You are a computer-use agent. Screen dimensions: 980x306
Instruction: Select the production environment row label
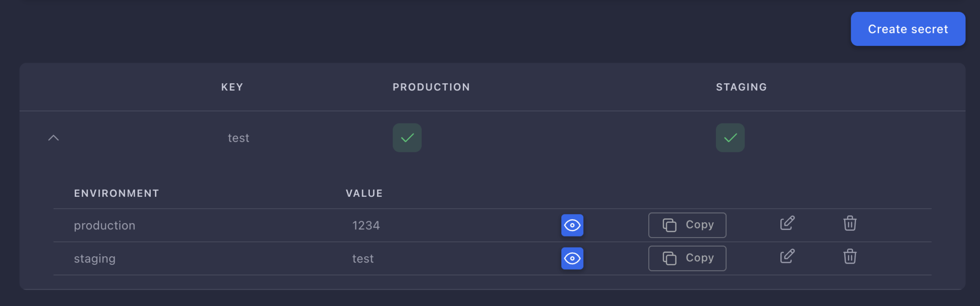[104, 226]
